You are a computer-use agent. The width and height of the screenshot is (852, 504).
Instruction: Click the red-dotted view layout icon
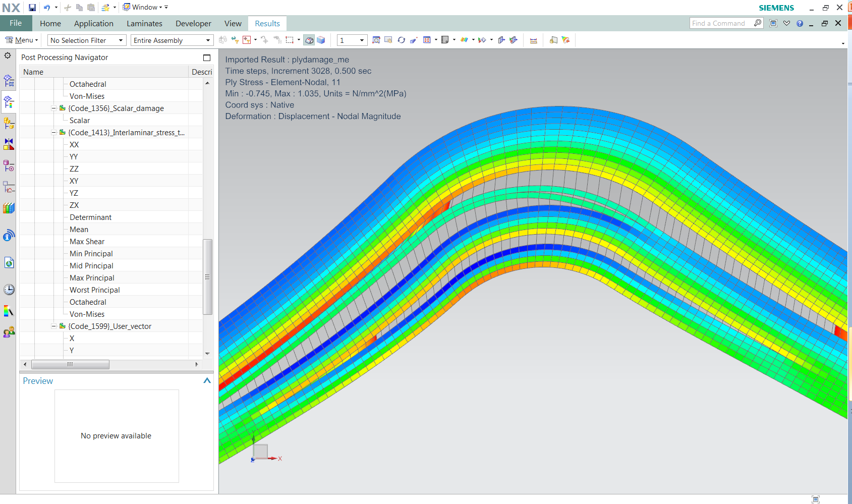tap(427, 40)
